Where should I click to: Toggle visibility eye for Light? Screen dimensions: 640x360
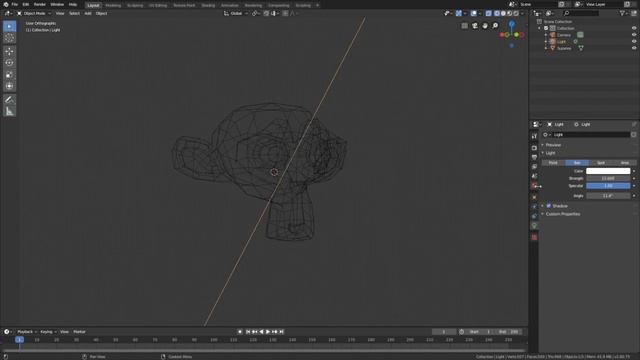coord(634,41)
